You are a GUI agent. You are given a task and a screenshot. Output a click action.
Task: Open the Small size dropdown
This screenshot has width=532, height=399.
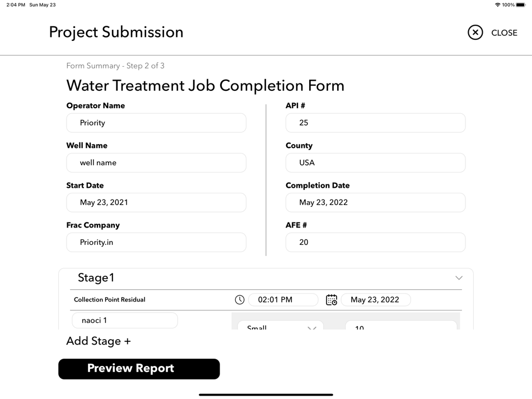click(280, 325)
